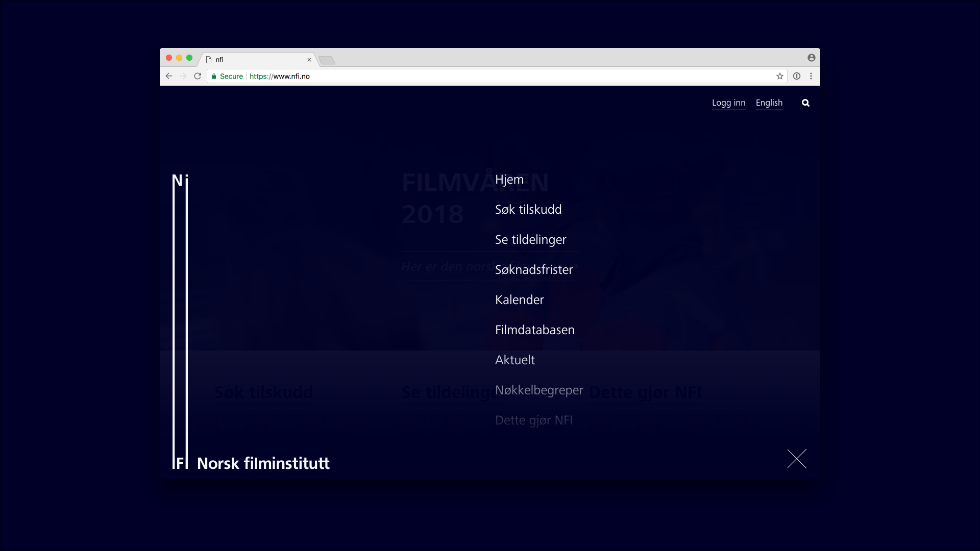The image size is (980, 551).
Task: Select the nfi tab
Action: coord(258,60)
